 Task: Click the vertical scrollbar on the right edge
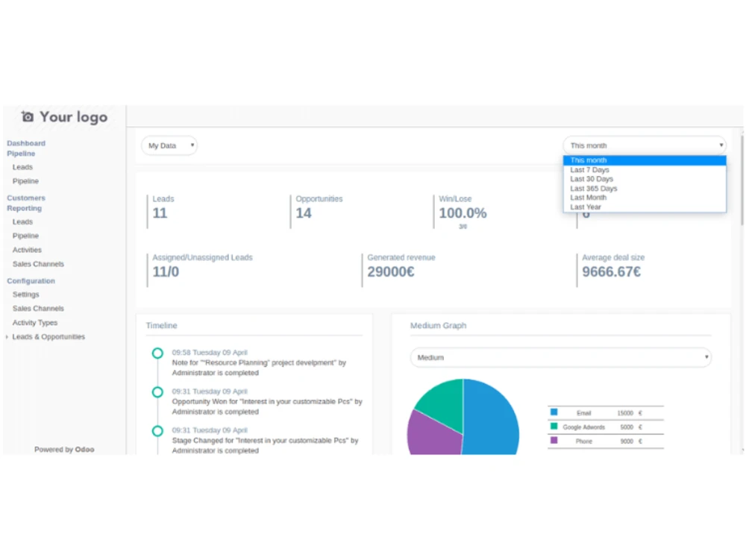(742, 180)
